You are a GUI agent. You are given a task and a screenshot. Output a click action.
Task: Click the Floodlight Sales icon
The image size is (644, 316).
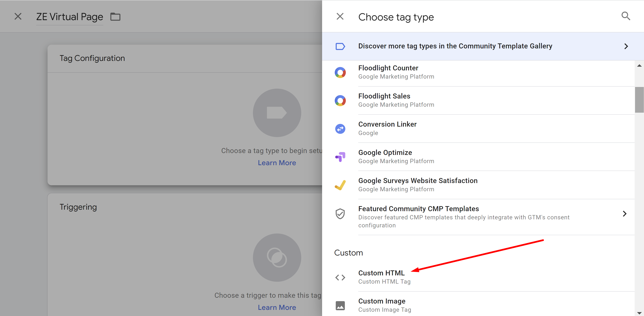point(340,101)
